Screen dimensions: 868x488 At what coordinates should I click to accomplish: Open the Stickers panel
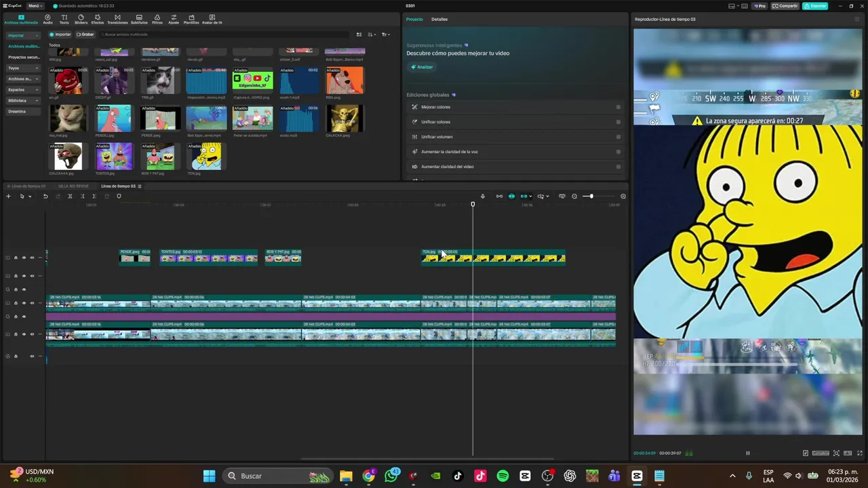point(81,19)
